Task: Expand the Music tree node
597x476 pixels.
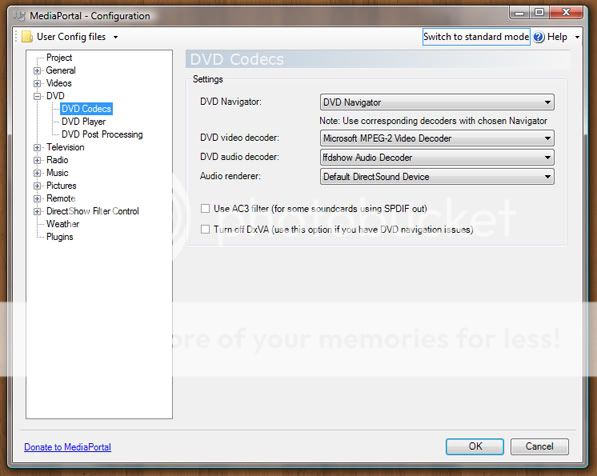Action: coord(37,173)
